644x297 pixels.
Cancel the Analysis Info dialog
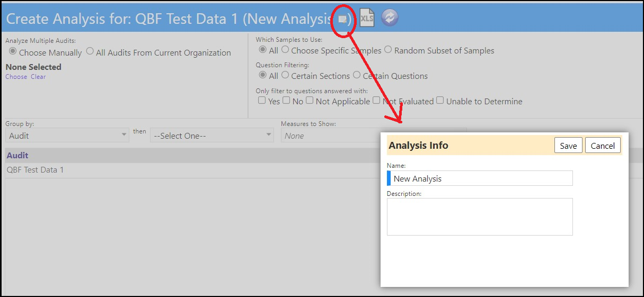point(603,146)
